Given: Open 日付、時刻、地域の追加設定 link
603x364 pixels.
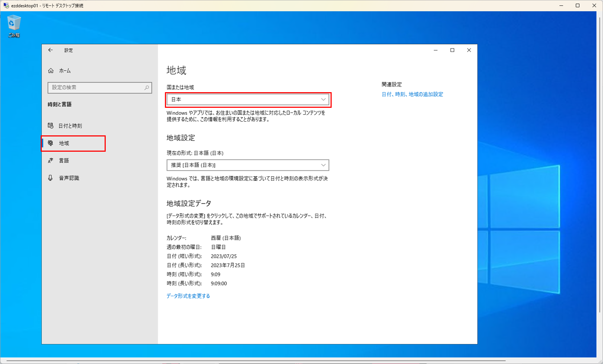Looking at the screenshot, I should 412,94.
